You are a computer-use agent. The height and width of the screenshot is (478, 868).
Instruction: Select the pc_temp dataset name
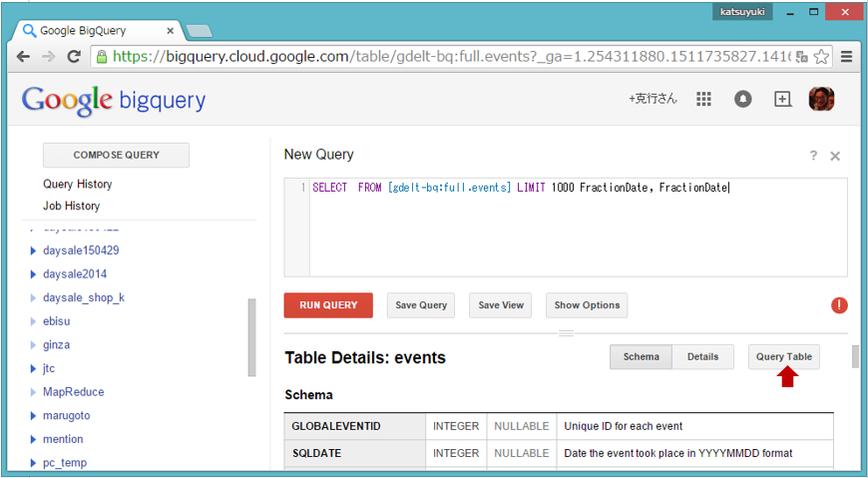click(x=65, y=463)
